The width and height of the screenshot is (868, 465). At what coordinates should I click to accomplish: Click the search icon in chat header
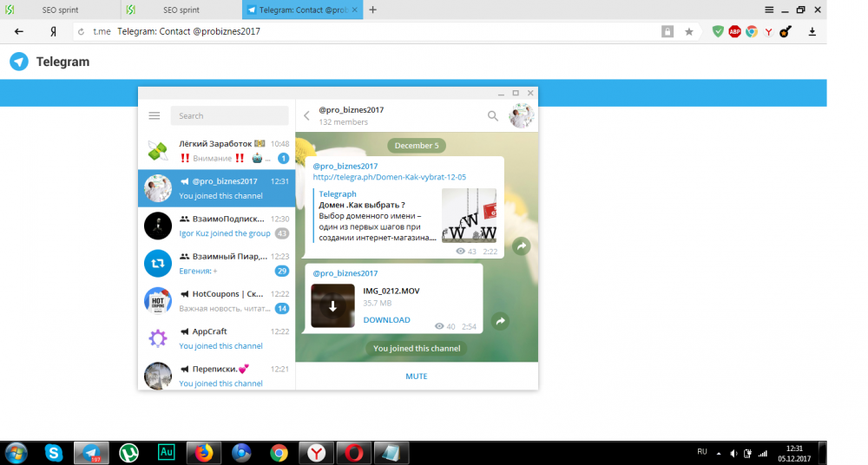click(x=493, y=115)
